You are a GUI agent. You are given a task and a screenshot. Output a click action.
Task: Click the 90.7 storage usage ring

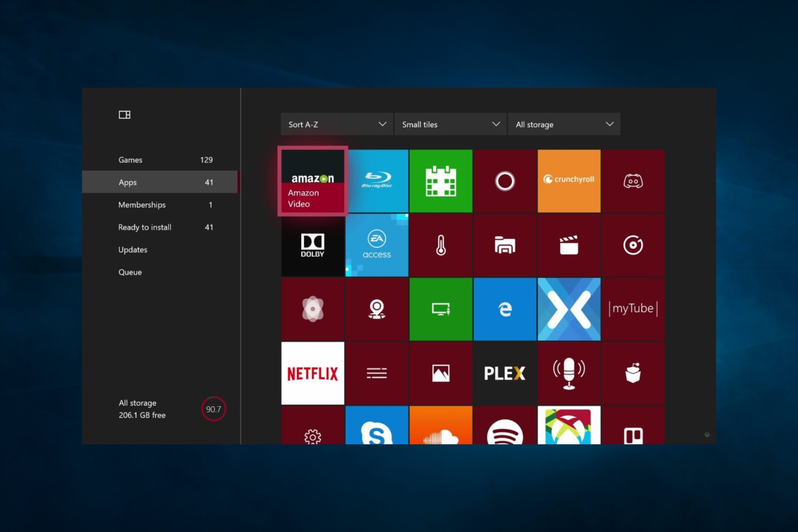point(213,409)
